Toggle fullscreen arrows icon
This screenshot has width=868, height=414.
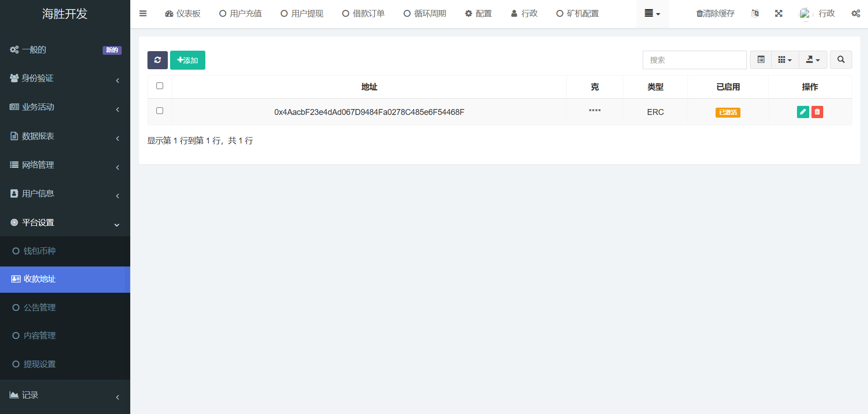point(778,14)
